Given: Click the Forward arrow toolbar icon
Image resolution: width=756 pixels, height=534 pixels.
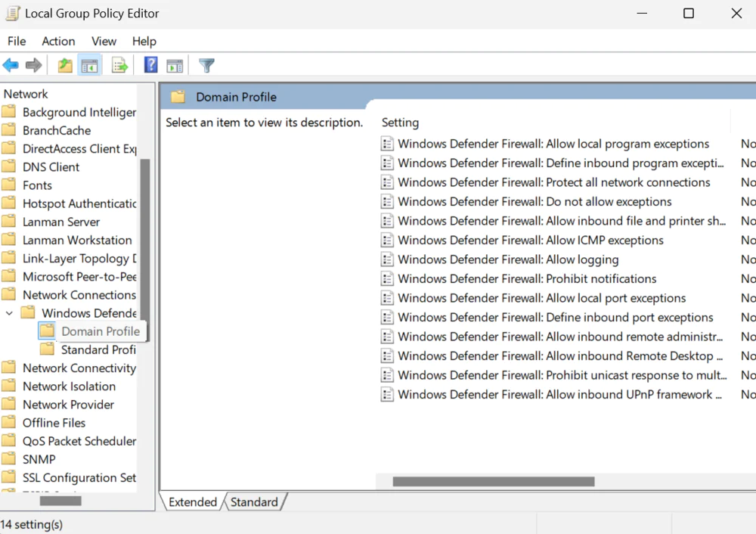Looking at the screenshot, I should click(33, 64).
